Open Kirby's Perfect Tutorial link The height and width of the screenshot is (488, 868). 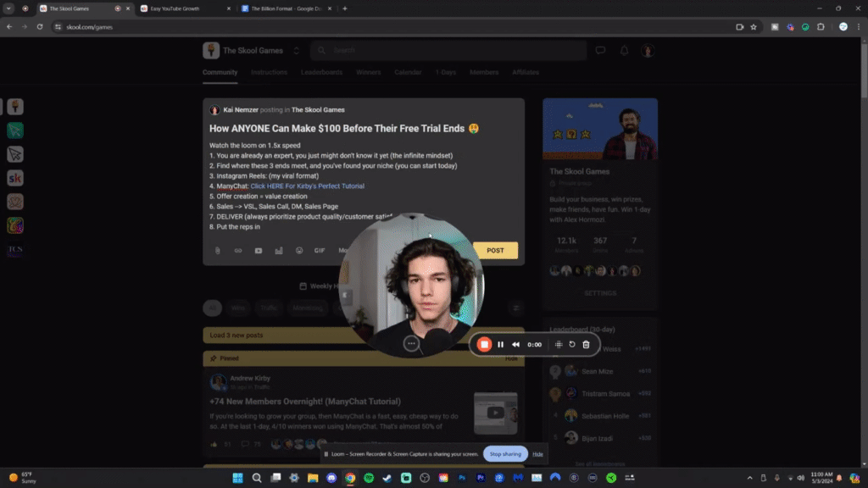click(307, 186)
